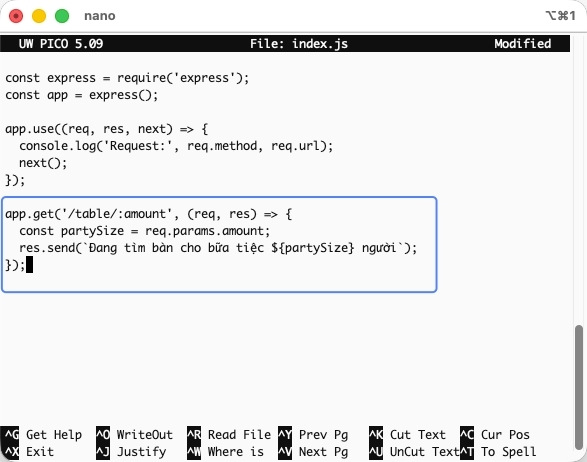This screenshot has height=462, width=587.
Task: Click the ^X Exit shortcut
Action: pos(28,452)
